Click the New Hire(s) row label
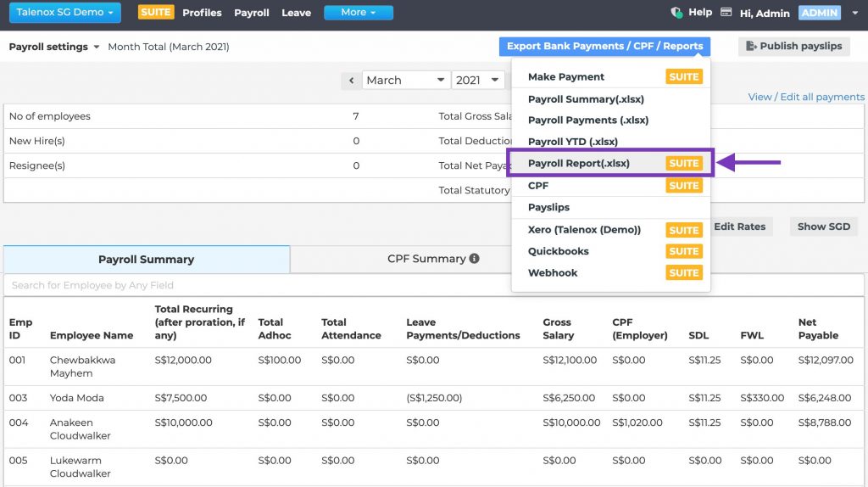The width and height of the screenshot is (868, 487). coord(37,141)
